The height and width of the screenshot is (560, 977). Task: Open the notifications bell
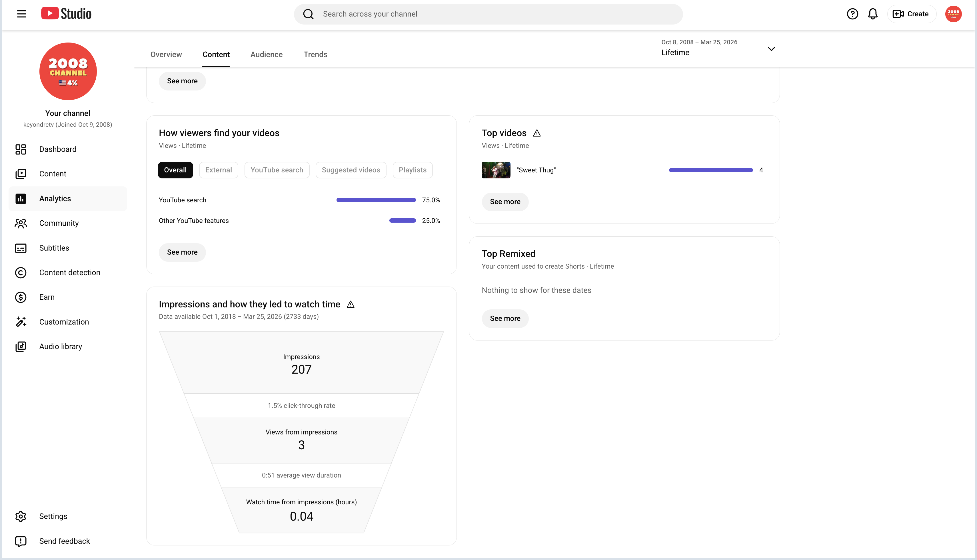pos(873,14)
